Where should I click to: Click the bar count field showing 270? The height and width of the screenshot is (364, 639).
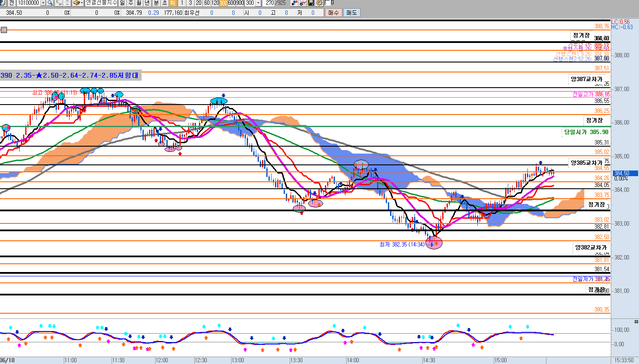269,3
